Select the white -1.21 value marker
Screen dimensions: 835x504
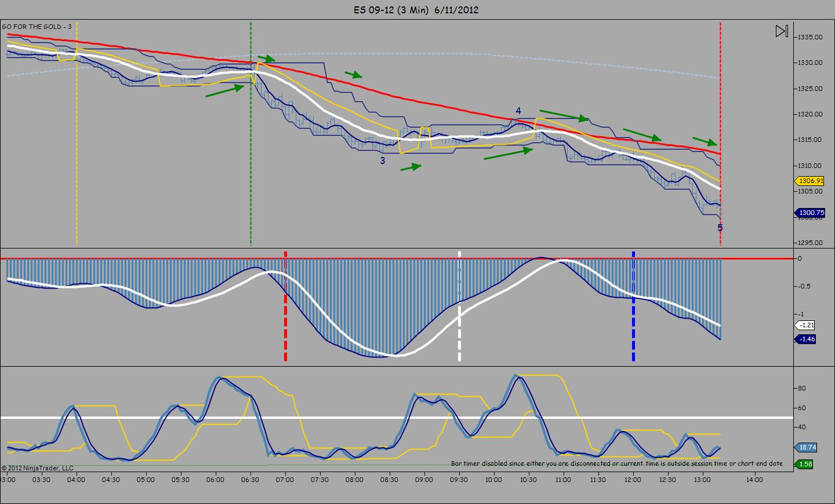pos(805,325)
